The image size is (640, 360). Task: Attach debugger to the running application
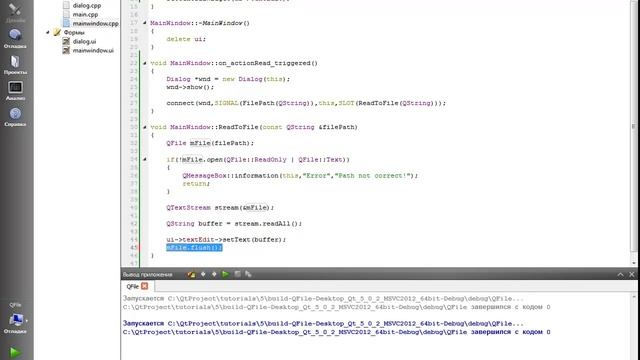tap(248, 274)
